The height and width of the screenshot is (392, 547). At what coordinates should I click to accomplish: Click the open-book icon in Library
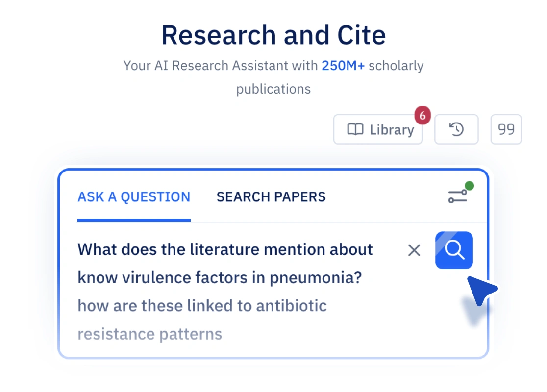(355, 130)
